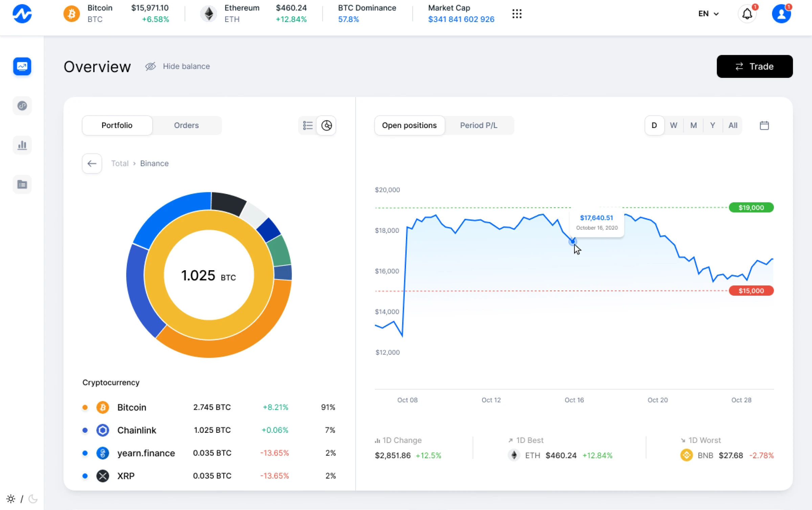The height and width of the screenshot is (510, 812).
Task: Switch to the Orders tab
Action: point(186,125)
